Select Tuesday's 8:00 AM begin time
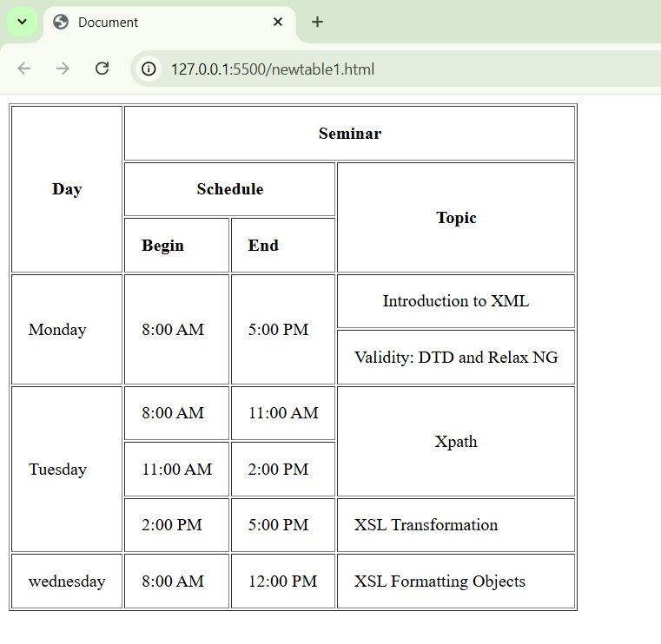 tap(176, 413)
